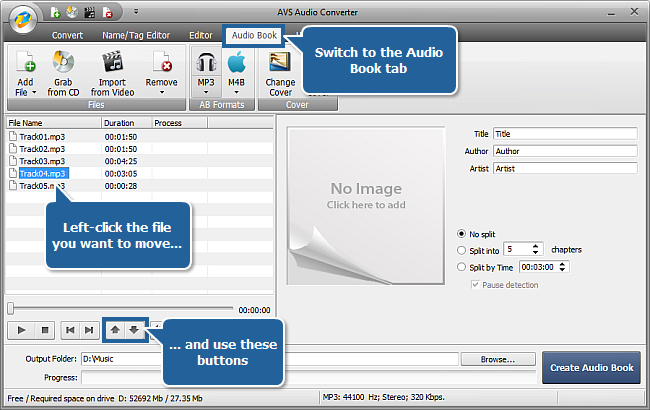Switch to the Audio Book tab
Image resolution: width=650 pixels, height=410 pixels.
(x=254, y=35)
